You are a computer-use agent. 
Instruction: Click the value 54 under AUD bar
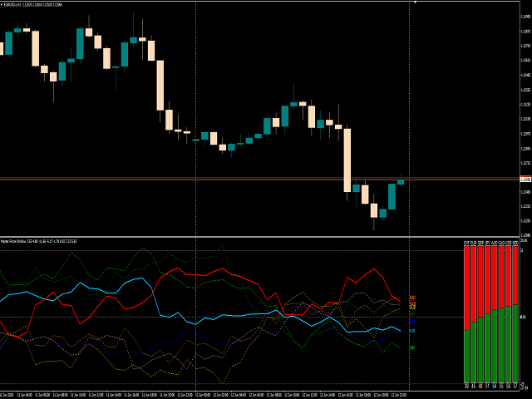click(x=495, y=386)
